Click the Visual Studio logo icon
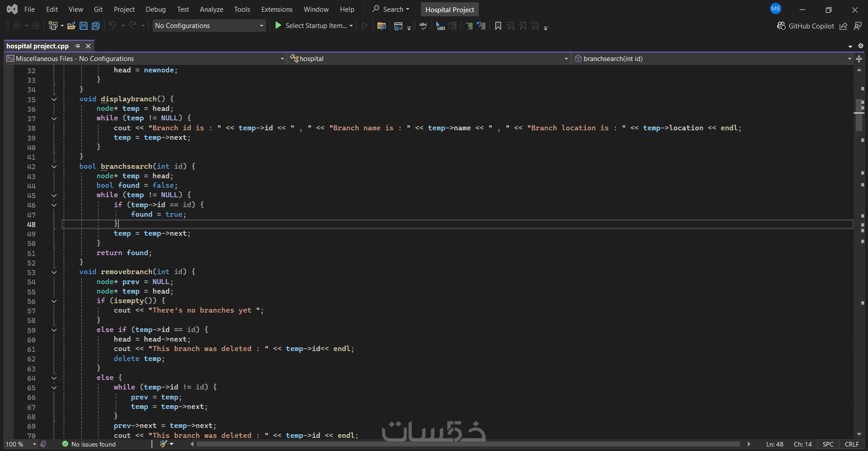 pos(12,9)
